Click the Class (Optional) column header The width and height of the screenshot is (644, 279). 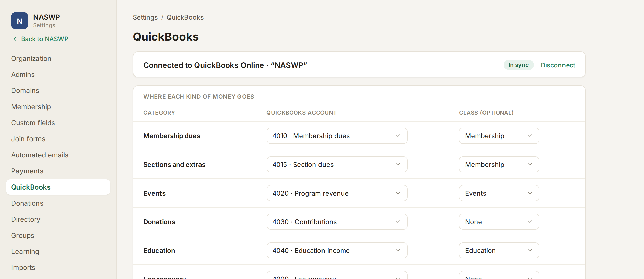tap(486, 113)
